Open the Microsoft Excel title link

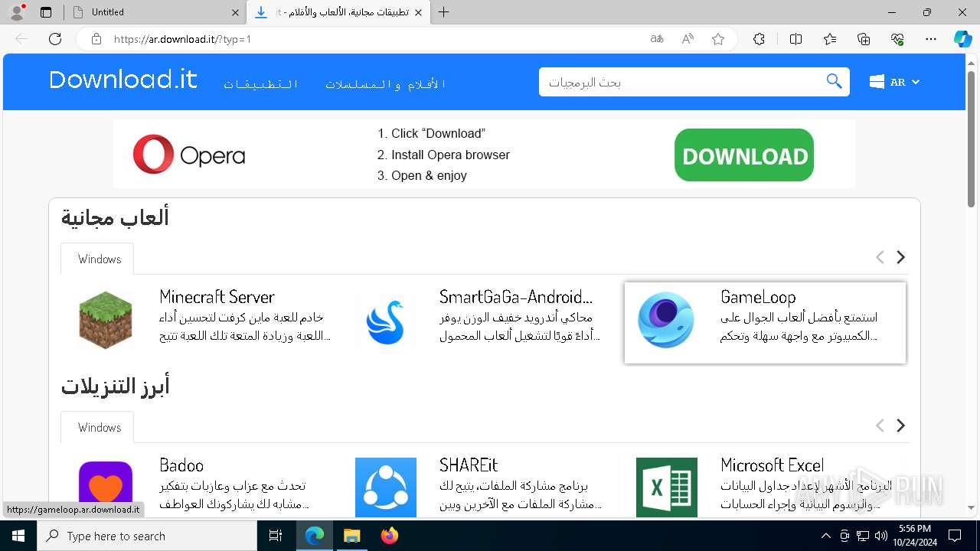coord(772,465)
